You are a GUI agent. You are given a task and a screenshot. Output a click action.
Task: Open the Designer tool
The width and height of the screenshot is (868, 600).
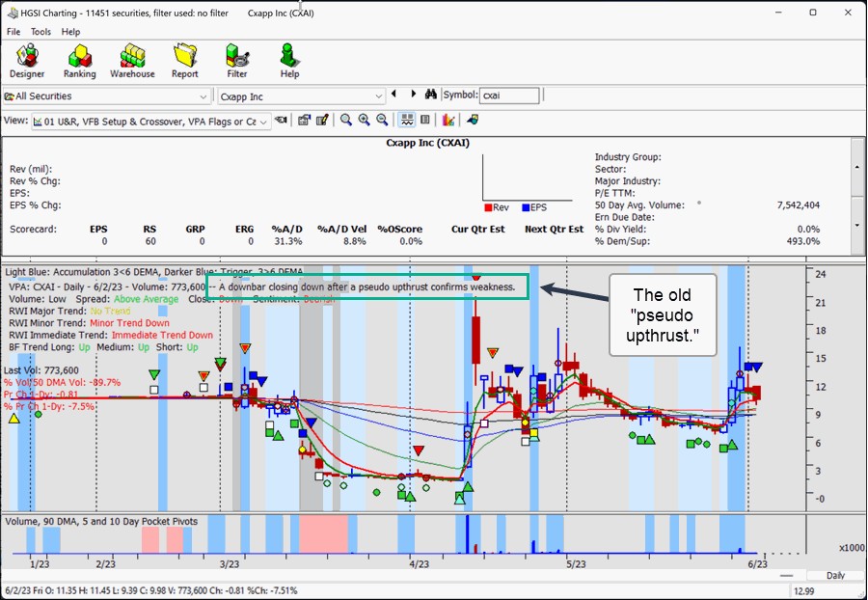pyautogui.click(x=27, y=61)
